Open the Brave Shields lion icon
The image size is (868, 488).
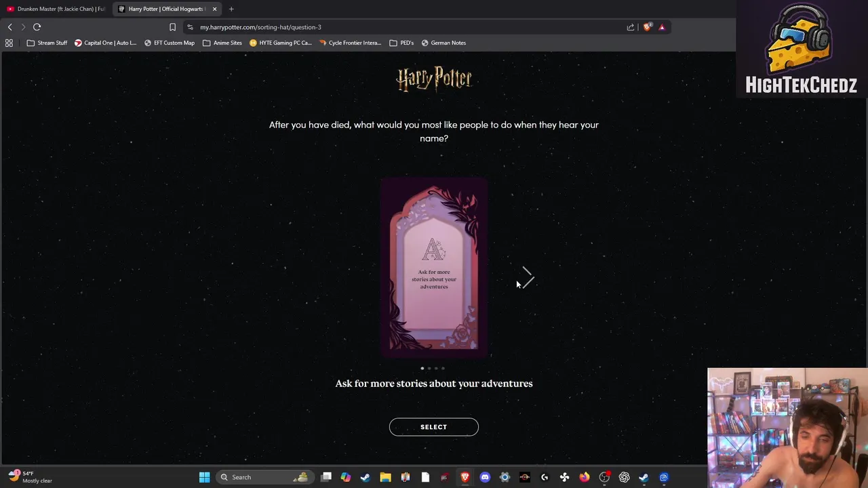click(x=647, y=27)
